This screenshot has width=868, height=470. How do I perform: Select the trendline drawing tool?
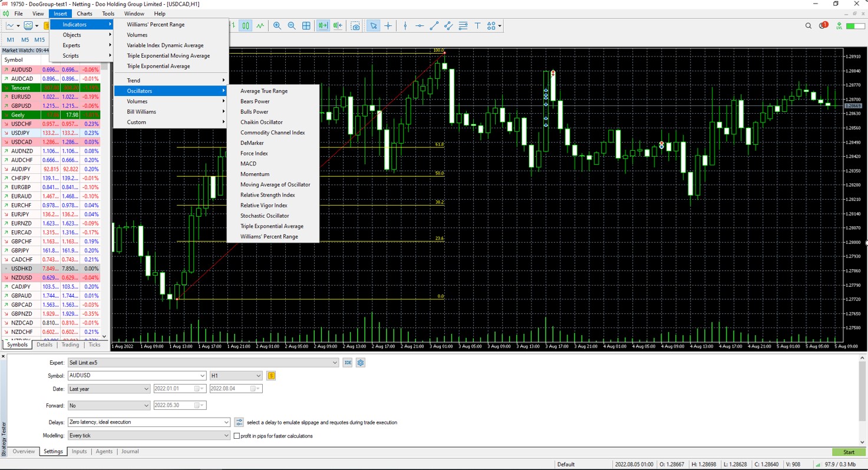[x=434, y=26]
